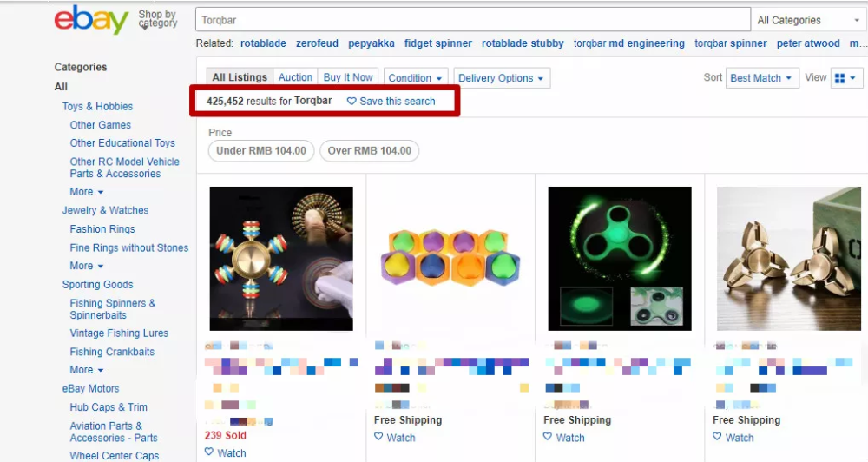
Task: Open the Other Games category
Action: 100,125
